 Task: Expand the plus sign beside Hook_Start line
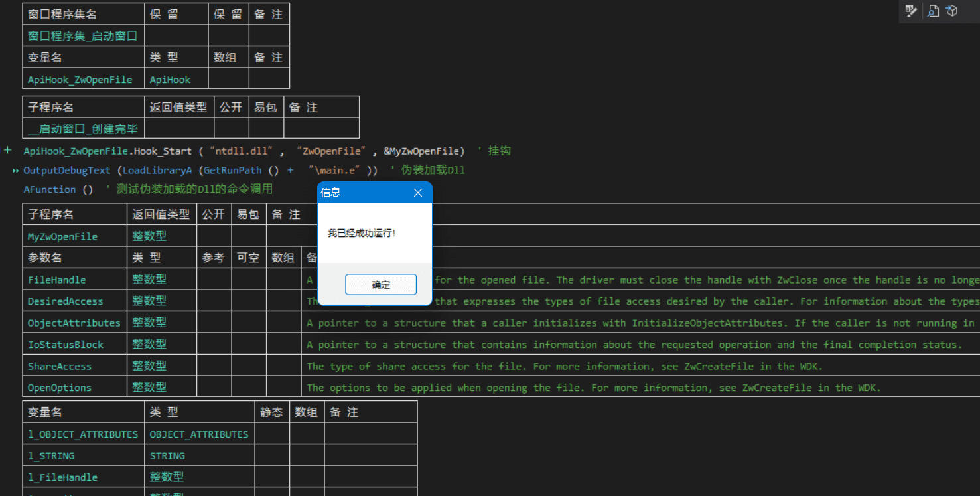pos(8,151)
